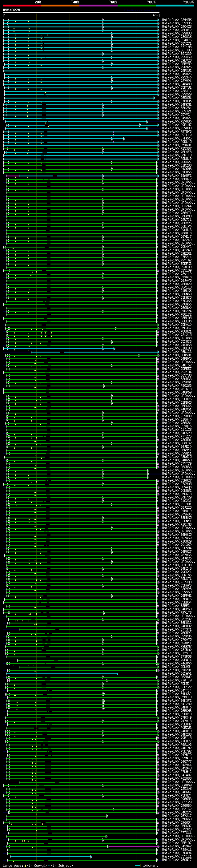Click UniRef100_B3RW27 name
The width and height of the screenshot is (197, 868).
pyautogui.click(x=177, y=481)
